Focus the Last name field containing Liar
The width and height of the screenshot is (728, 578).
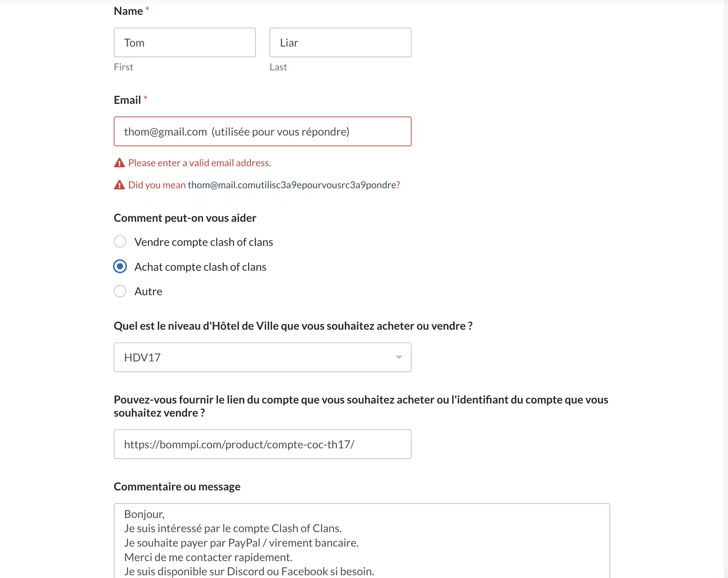tap(341, 42)
